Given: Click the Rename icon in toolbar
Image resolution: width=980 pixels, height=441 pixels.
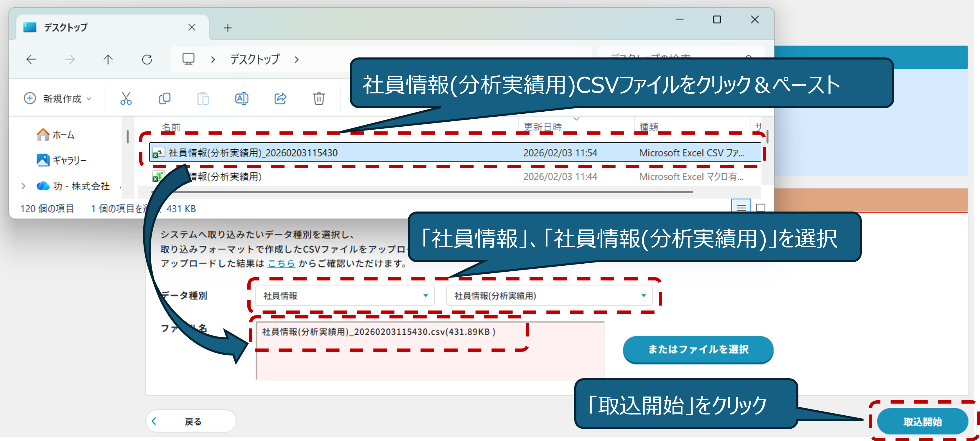Looking at the screenshot, I should pyautogui.click(x=241, y=98).
